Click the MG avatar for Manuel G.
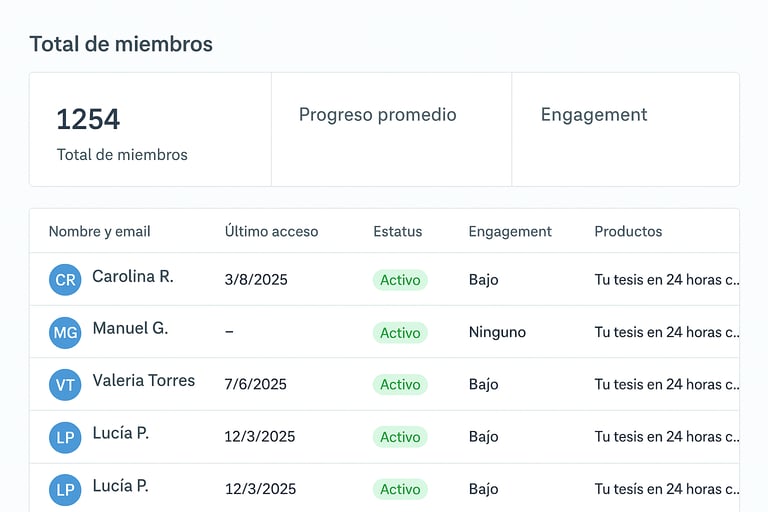The image size is (768, 512). [65, 332]
